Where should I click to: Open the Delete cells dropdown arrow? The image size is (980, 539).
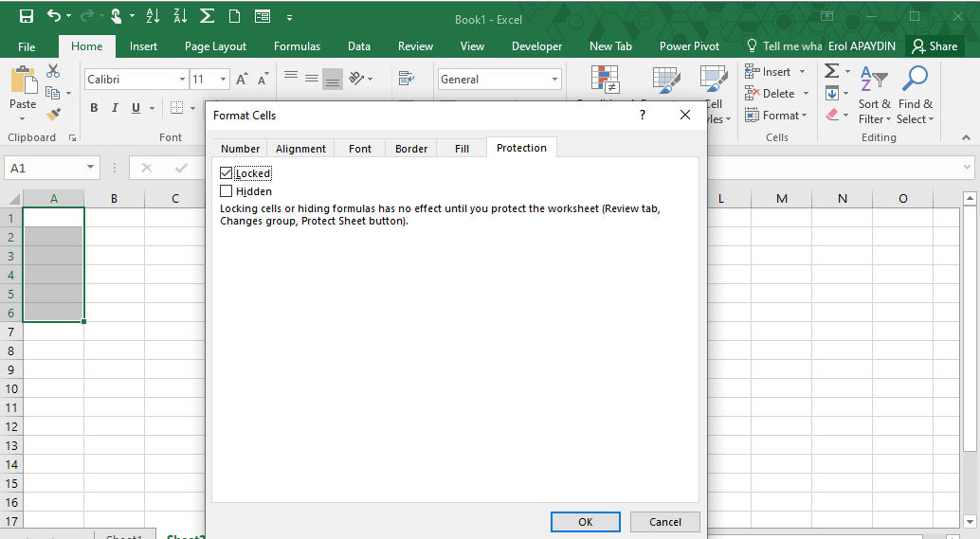(807, 94)
